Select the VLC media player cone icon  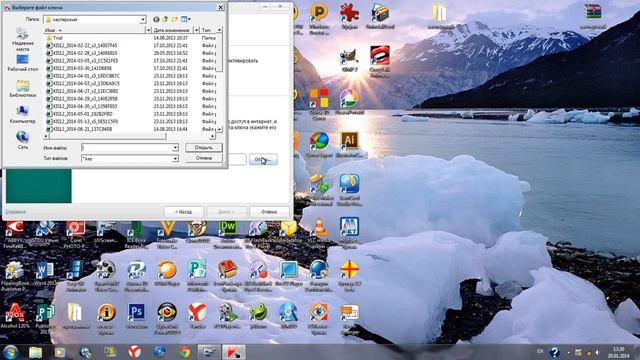[x=320, y=233]
